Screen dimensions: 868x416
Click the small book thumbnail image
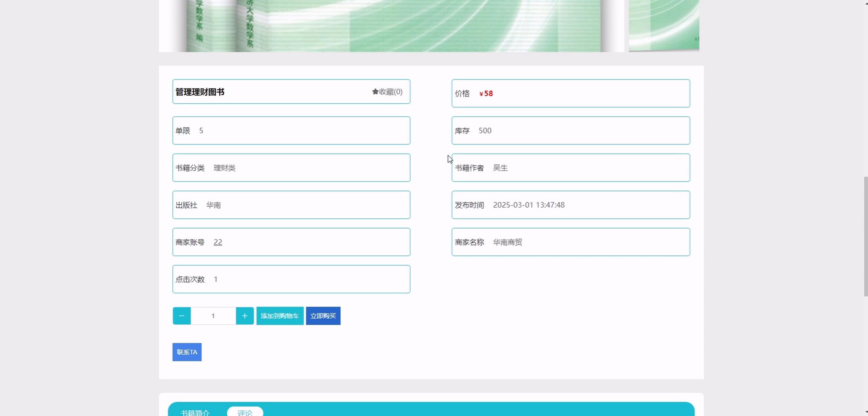click(x=663, y=25)
